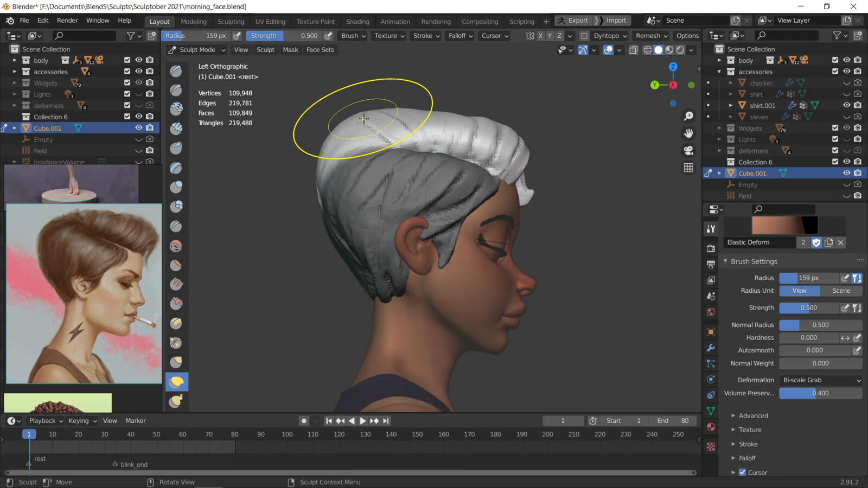Click the pan view hand gizmo

point(688,133)
